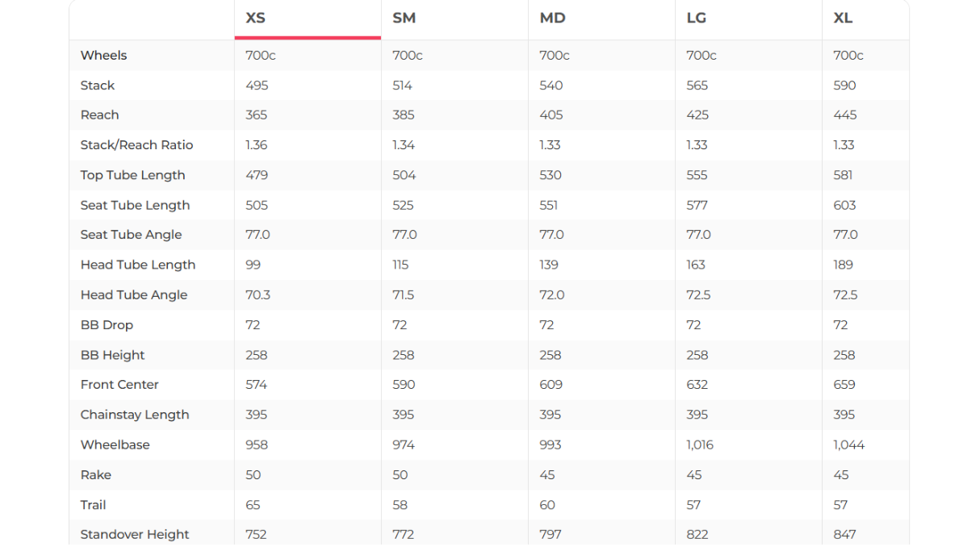This screenshot has width=980, height=551.
Task: Click the SM trail value 58
Action: point(400,505)
